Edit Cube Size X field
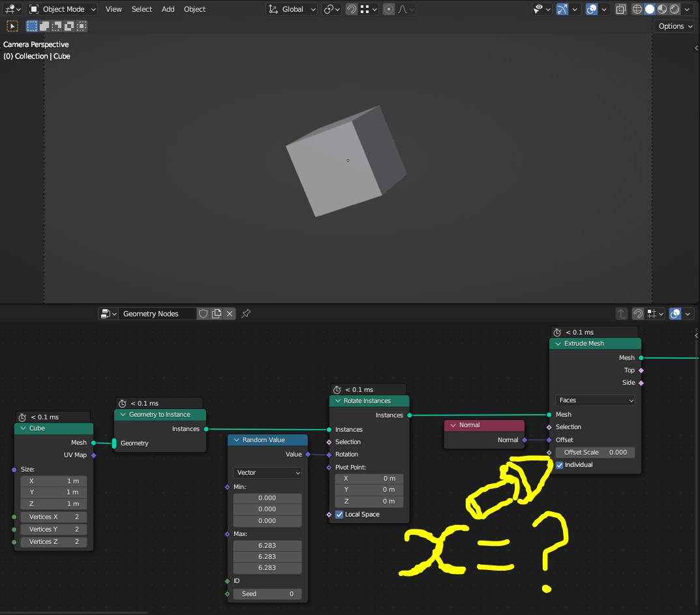700x615 pixels. (53, 481)
